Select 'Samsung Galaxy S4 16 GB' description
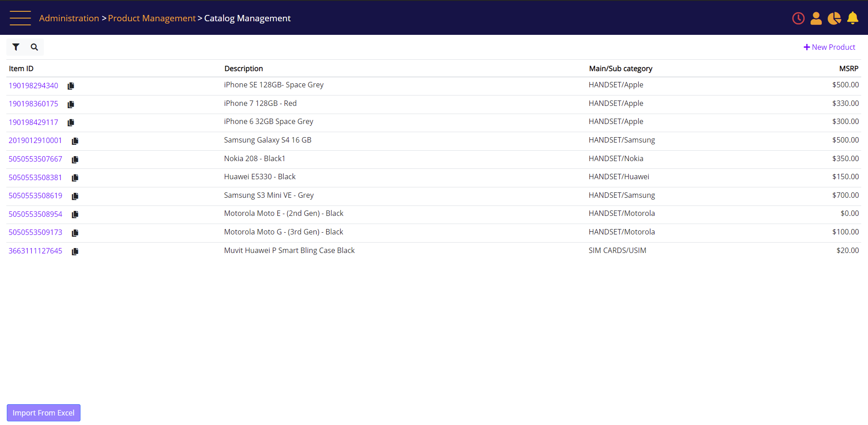This screenshot has height=425, width=868. (268, 140)
